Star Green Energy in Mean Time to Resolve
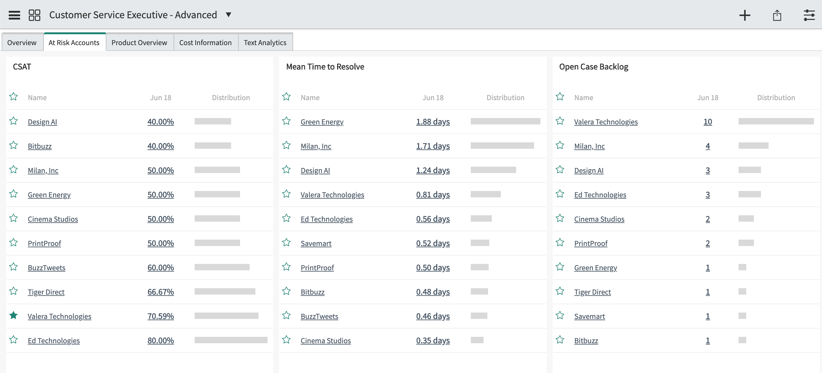The width and height of the screenshot is (822, 373). pos(286,121)
